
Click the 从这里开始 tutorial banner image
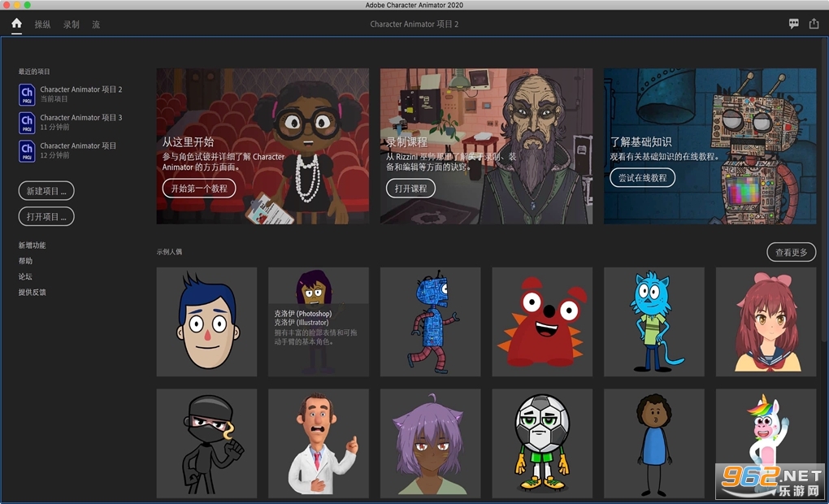click(x=263, y=146)
